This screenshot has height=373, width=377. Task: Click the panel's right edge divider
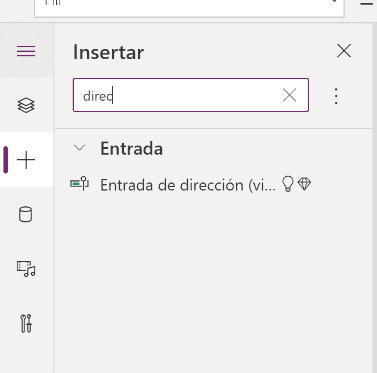point(373,198)
